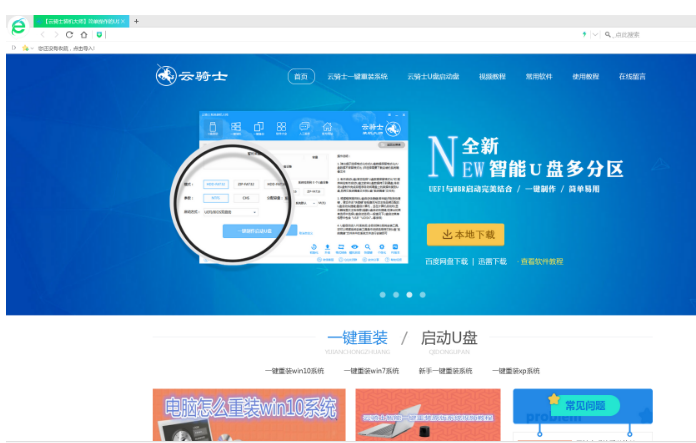This screenshot has width=696, height=443.
Task: Open 常用软件 nav item
Action: 539,76
